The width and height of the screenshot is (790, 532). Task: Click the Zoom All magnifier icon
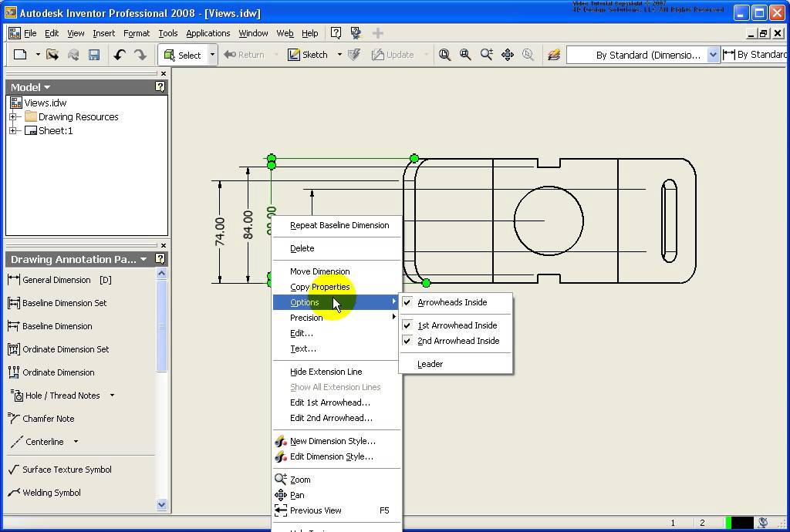444,55
